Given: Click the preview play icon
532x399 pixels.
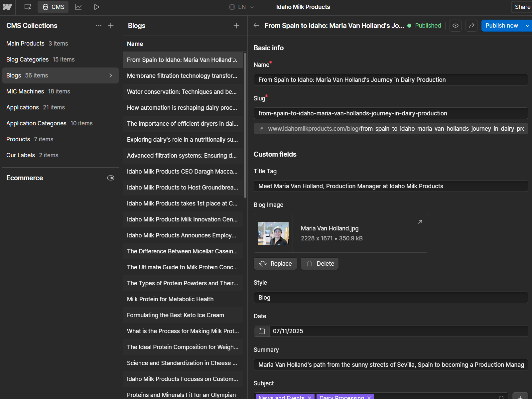Looking at the screenshot, I should point(96,7).
